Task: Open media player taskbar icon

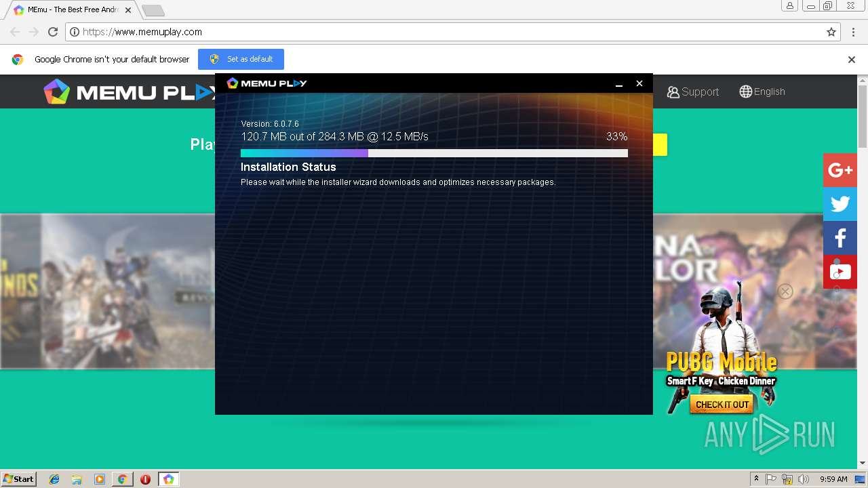Action: tap(100, 479)
